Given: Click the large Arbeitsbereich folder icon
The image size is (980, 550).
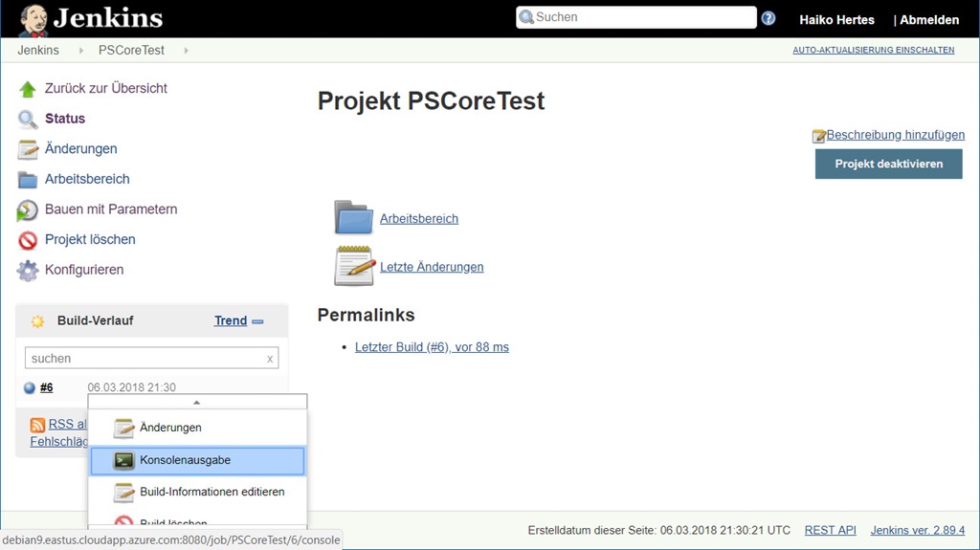Looking at the screenshot, I should point(354,217).
